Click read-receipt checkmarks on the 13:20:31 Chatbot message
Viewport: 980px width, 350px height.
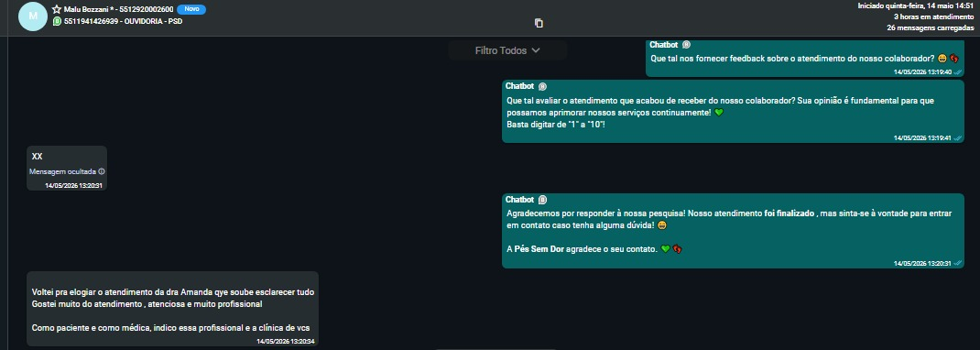pyautogui.click(x=958, y=264)
